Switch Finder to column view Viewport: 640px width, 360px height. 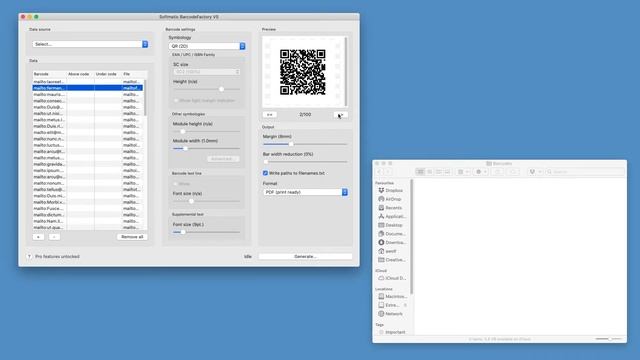click(438, 172)
